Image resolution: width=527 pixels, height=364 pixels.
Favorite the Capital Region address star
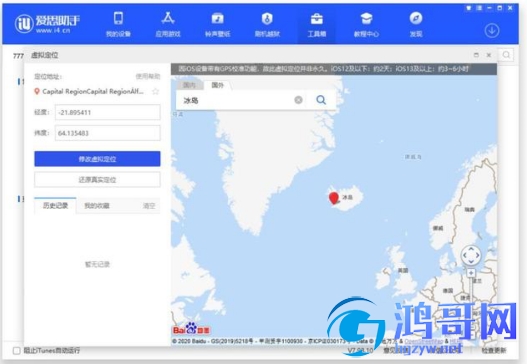click(x=155, y=91)
